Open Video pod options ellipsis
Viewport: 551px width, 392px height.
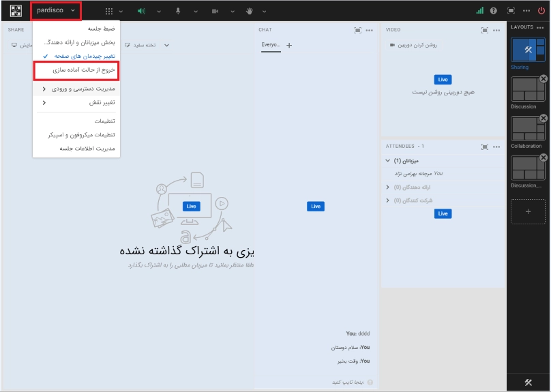[x=496, y=30]
